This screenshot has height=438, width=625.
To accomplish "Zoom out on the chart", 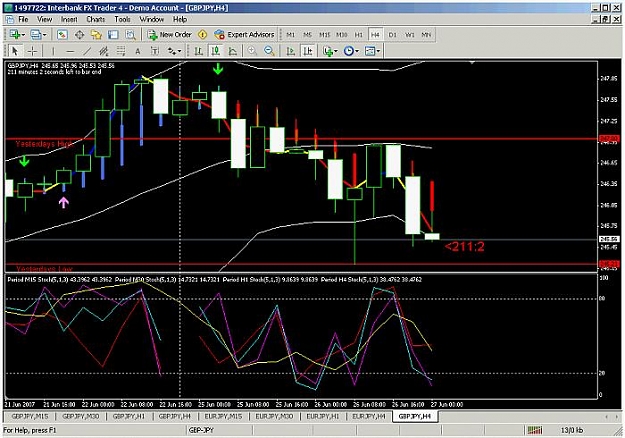I will [x=269, y=51].
